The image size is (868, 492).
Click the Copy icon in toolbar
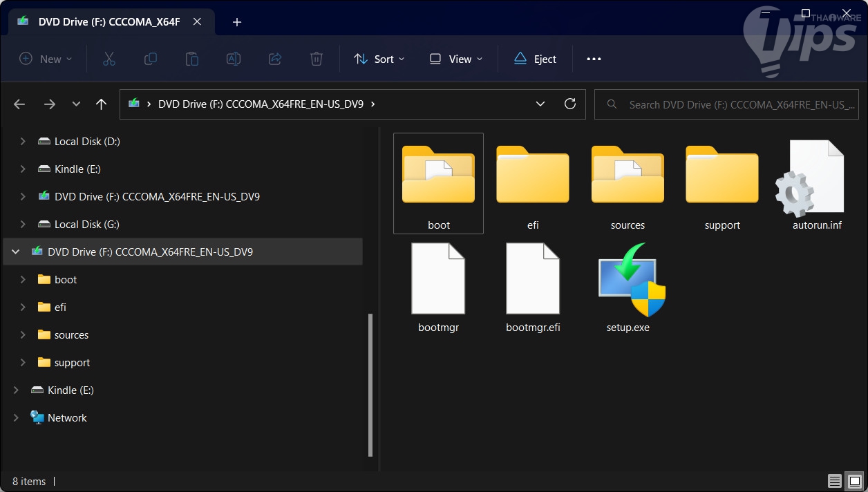[x=150, y=59]
